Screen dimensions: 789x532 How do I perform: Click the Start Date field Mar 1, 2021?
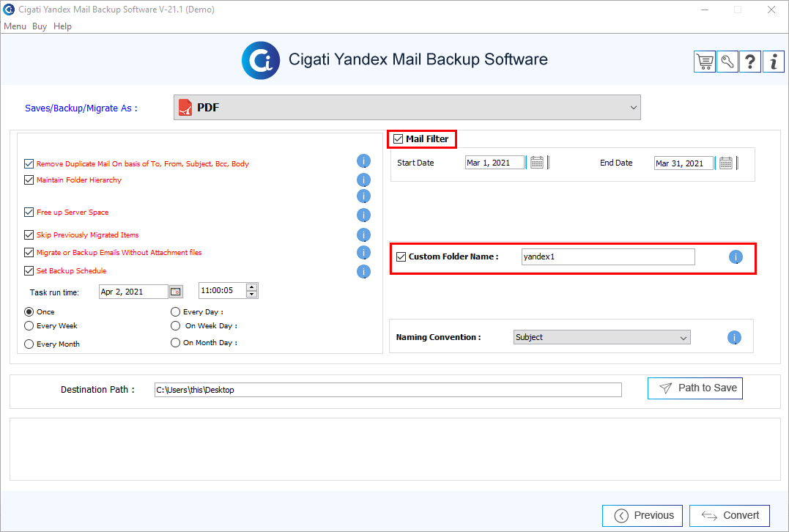(x=494, y=163)
